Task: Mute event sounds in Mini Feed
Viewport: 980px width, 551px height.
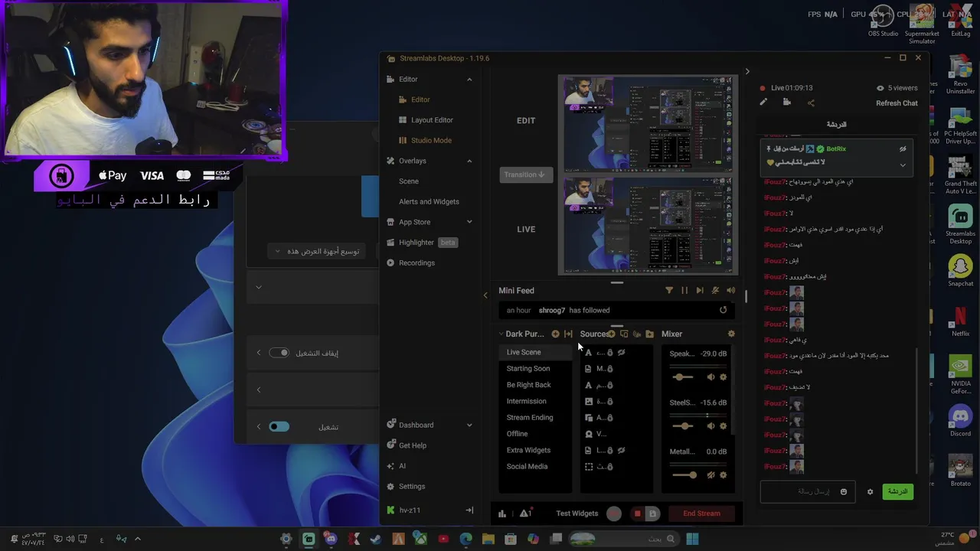Action: (715, 291)
